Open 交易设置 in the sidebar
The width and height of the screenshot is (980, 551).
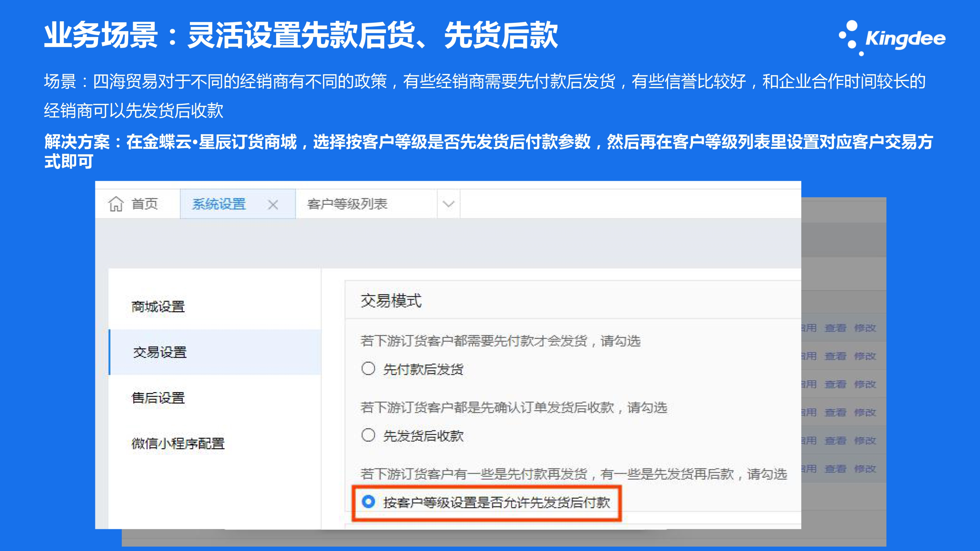[160, 352]
